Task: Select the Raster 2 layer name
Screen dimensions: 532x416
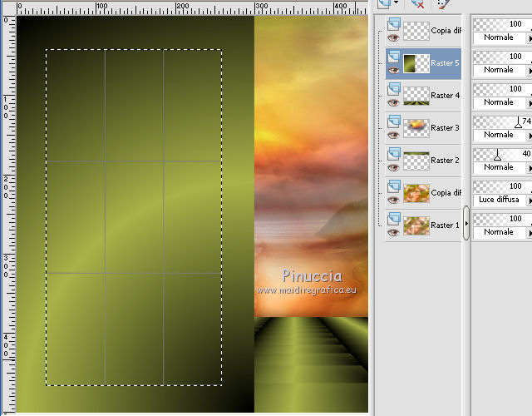Action: (x=445, y=161)
